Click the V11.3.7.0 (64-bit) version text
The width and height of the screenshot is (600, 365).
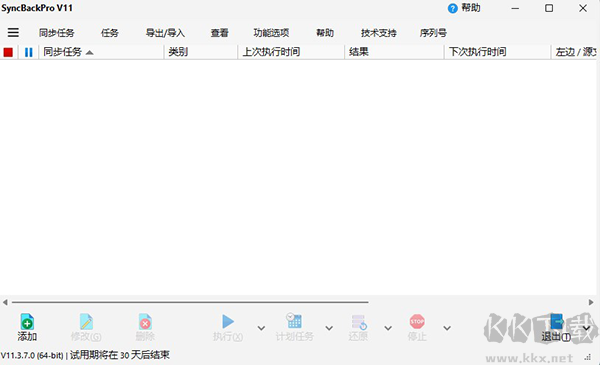pyautogui.click(x=32, y=355)
